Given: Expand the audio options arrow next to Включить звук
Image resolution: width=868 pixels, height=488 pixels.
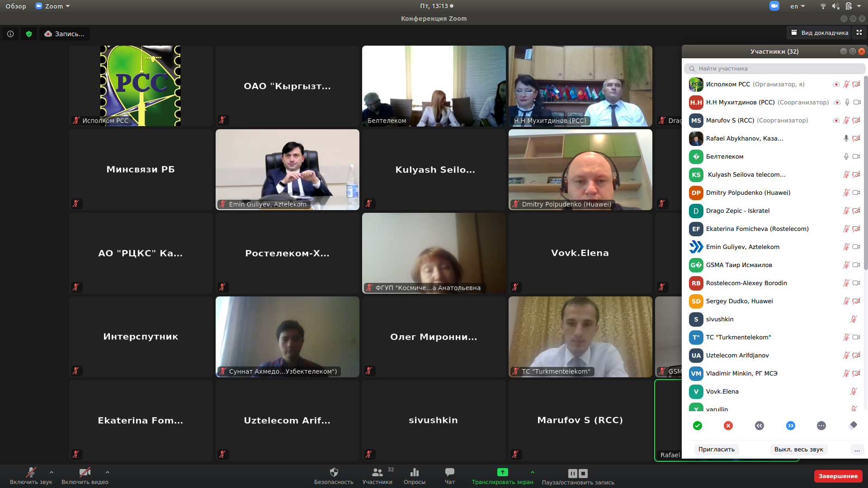Looking at the screenshot, I should (52, 472).
